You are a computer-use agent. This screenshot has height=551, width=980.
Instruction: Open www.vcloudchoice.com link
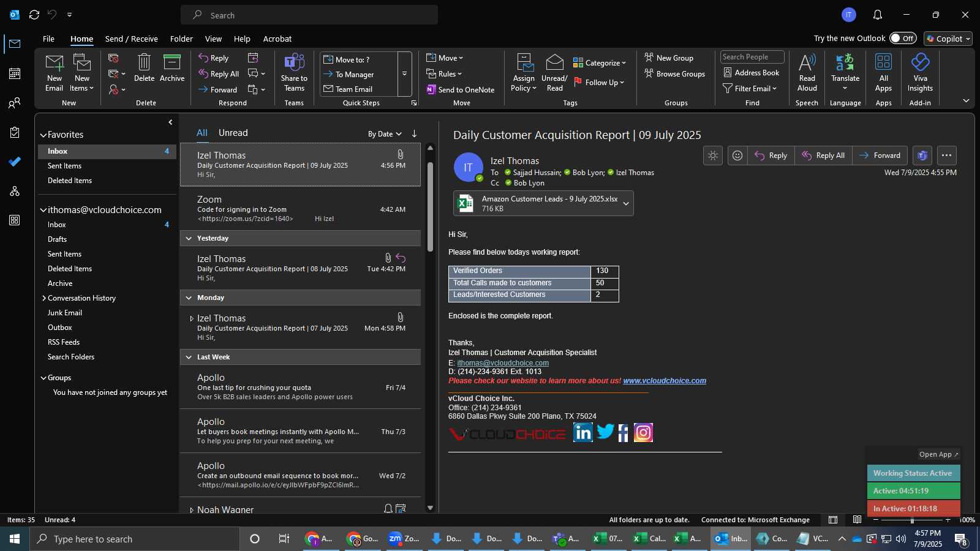(x=665, y=381)
